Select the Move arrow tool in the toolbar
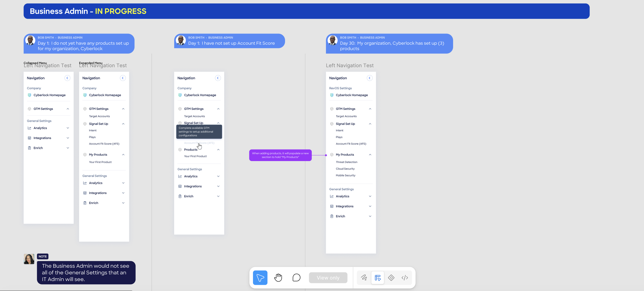Screen dimensions: 644x291 pos(260,278)
